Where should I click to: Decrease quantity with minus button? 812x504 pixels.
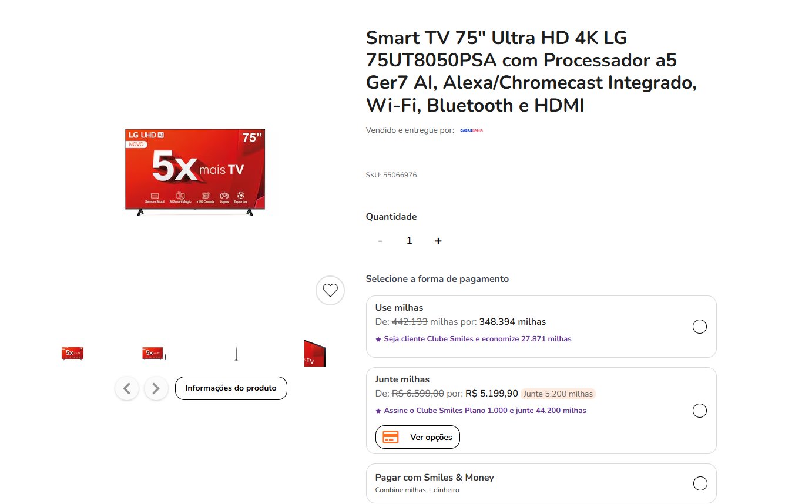(x=380, y=241)
